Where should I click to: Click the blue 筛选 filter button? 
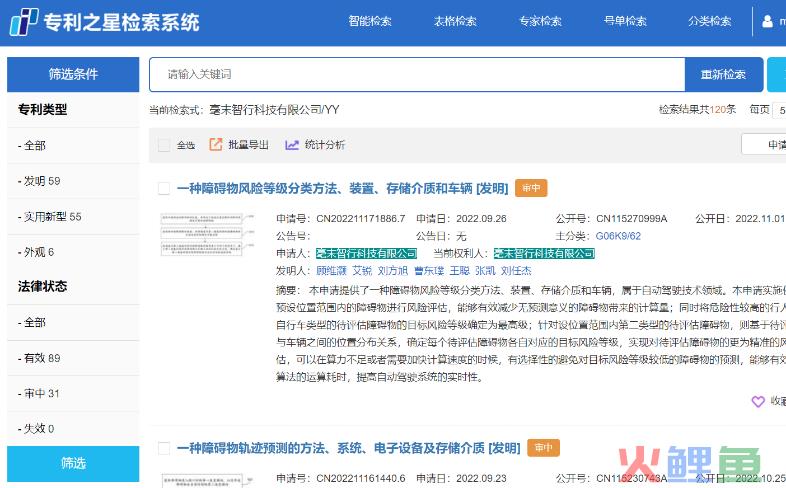tap(73, 463)
